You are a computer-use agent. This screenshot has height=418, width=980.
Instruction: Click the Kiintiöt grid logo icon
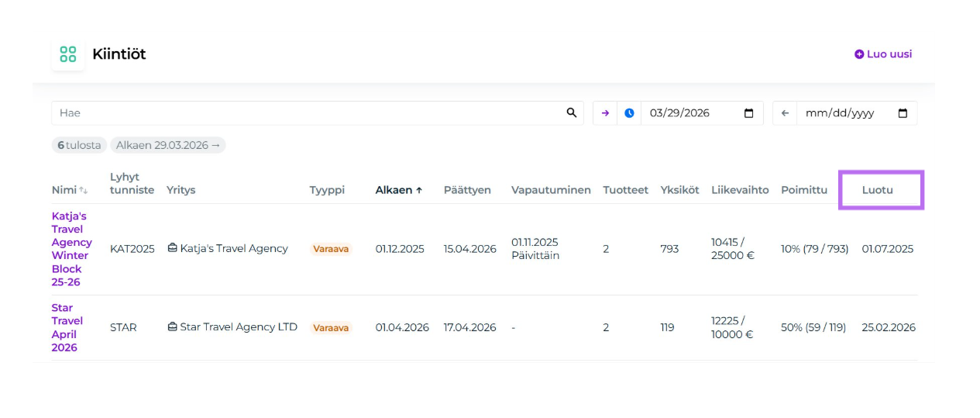68,54
